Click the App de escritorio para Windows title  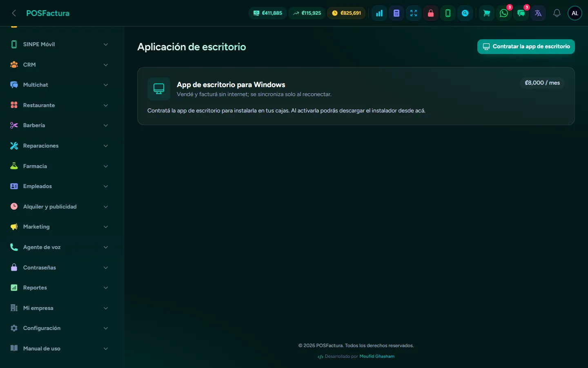231,85
